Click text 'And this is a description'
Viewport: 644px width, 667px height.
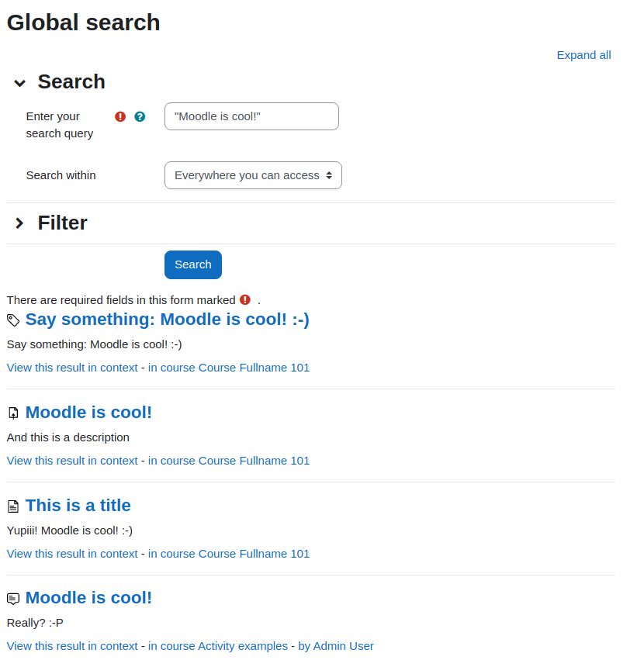tap(68, 437)
